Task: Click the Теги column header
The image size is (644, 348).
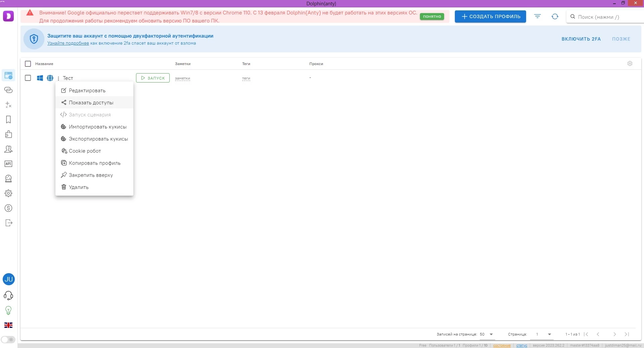Action: (246, 64)
